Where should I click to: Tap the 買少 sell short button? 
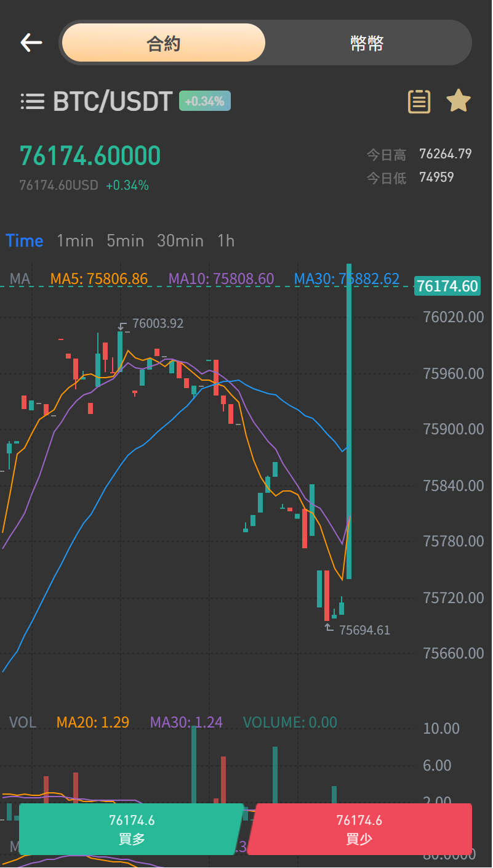click(359, 829)
